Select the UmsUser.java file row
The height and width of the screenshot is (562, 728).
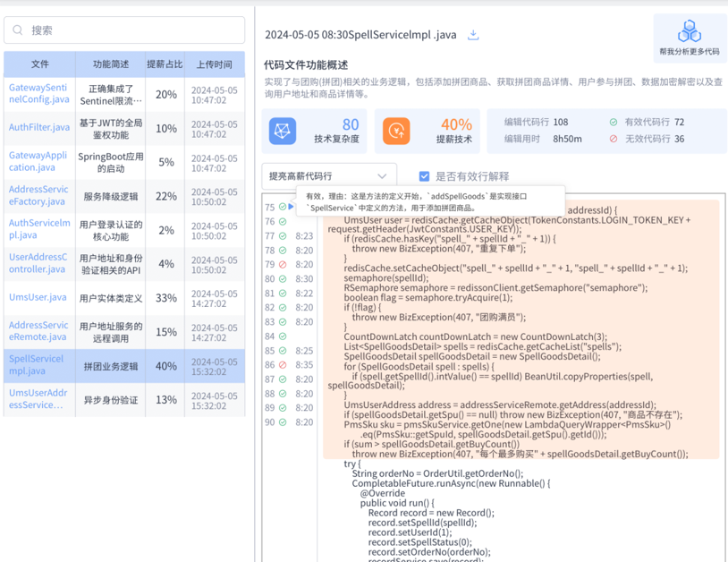click(x=38, y=298)
